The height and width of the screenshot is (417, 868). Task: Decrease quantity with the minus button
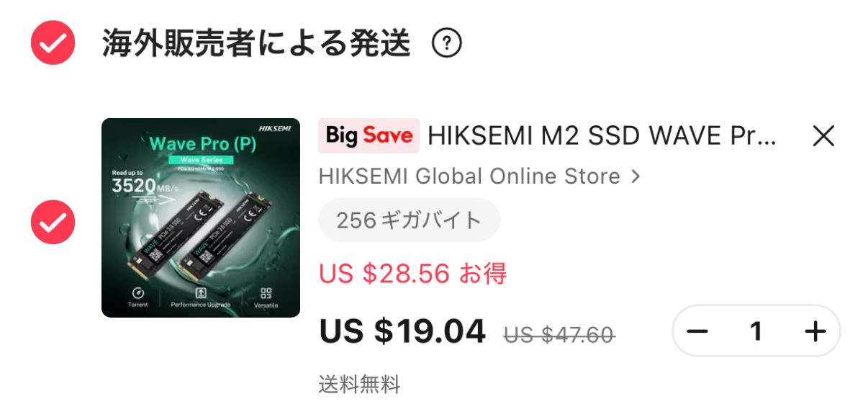(x=697, y=331)
